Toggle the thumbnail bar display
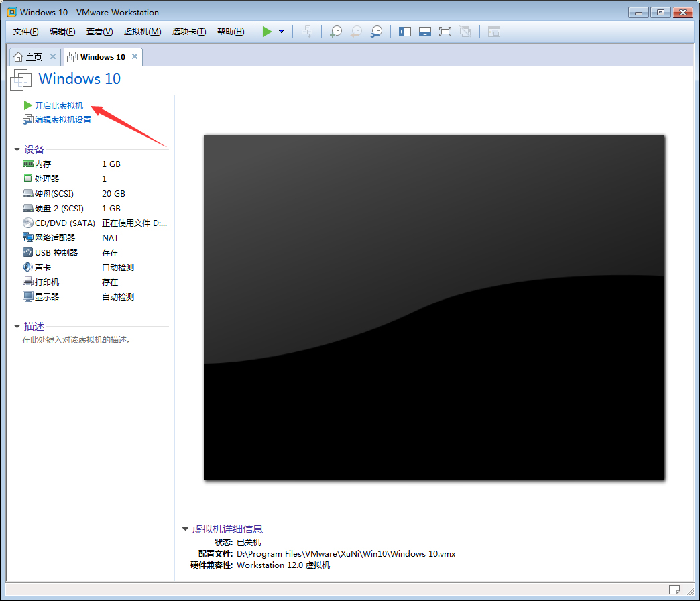Viewport: 700px width, 601px height. 425,31
